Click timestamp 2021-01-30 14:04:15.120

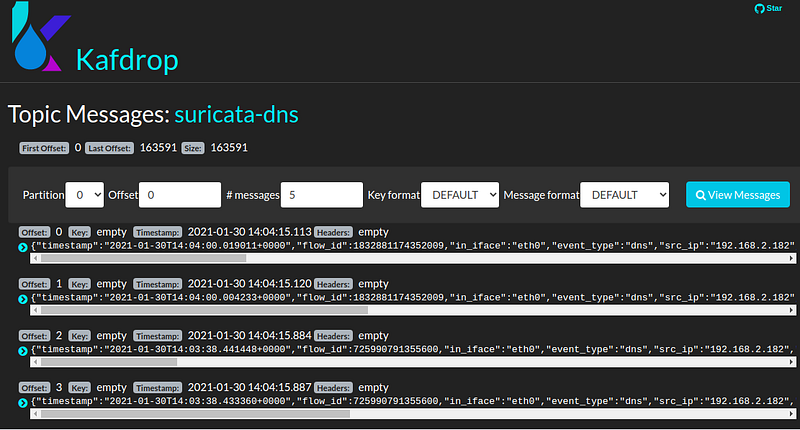pyautogui.click(x=249, y=284)
